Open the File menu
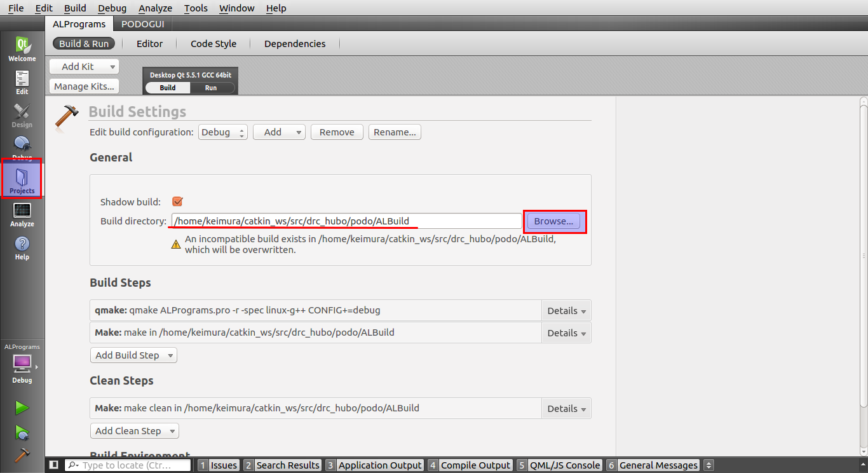The width and height of the screenshot is (868, 473). click(16, 8)
